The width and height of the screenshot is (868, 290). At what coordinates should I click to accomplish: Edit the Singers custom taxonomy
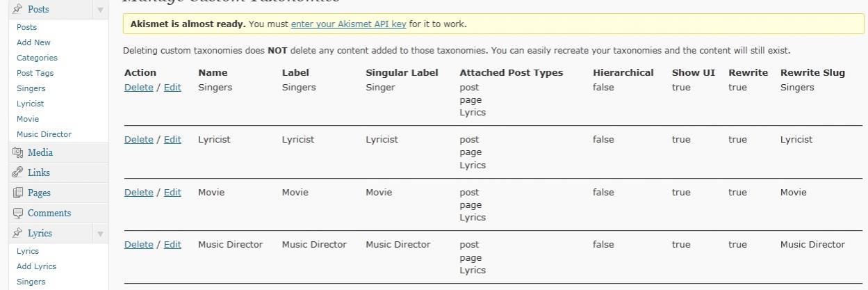tap(172, 88)
